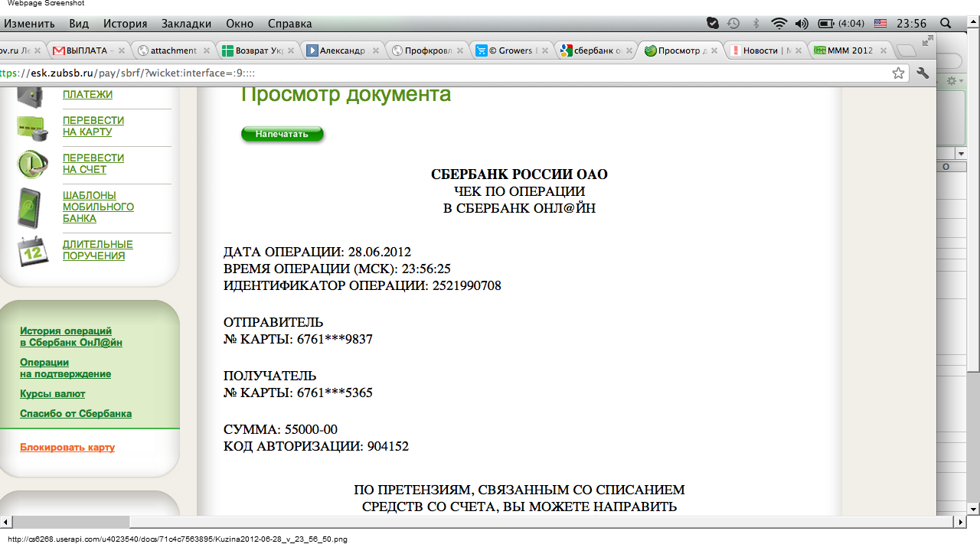This screenshot has width=980, height=544.
Task: Click the mobile phone icon for ШАБЛОНЫ МОБИЛЬНОГО БАНКА
Action: click(x=29, y=207)
